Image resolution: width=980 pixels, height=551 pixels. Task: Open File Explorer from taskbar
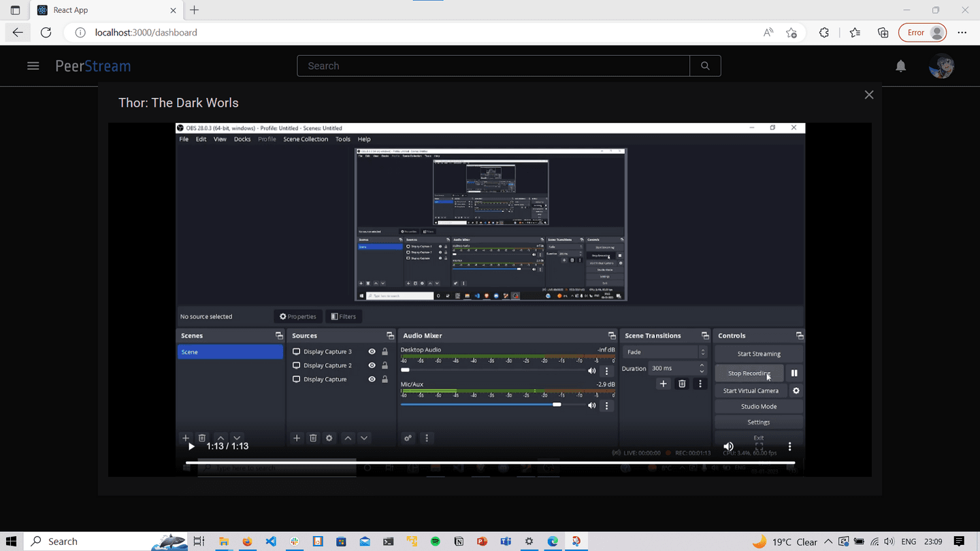tap(223, 541)
